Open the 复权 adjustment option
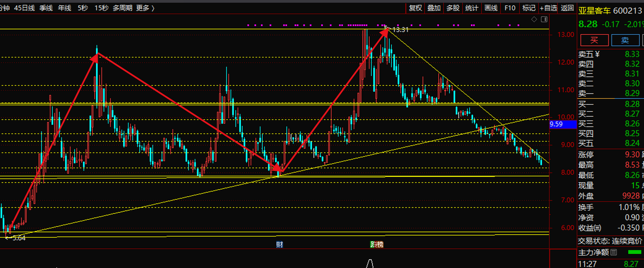 tap(416, 8)
